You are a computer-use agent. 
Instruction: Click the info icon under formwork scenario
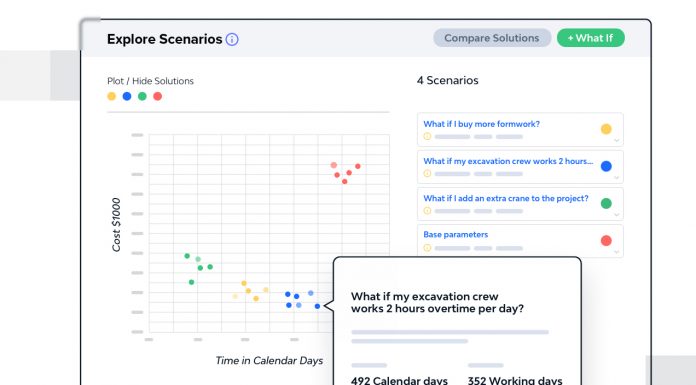click(427, 136)
